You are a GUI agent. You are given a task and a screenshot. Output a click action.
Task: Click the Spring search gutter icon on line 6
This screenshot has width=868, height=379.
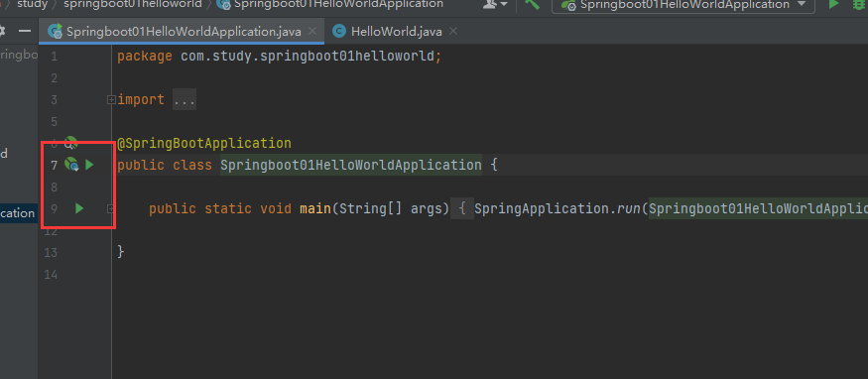pos(70,143)
